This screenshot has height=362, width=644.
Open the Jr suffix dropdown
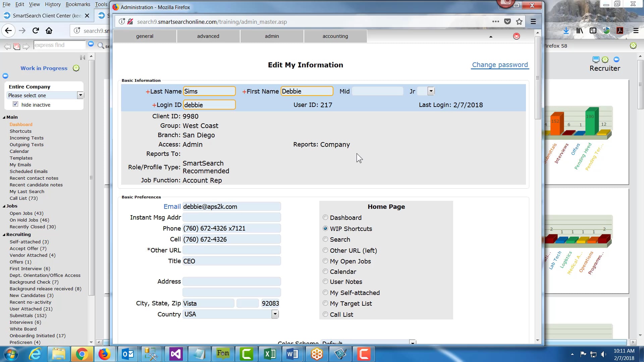431,91
